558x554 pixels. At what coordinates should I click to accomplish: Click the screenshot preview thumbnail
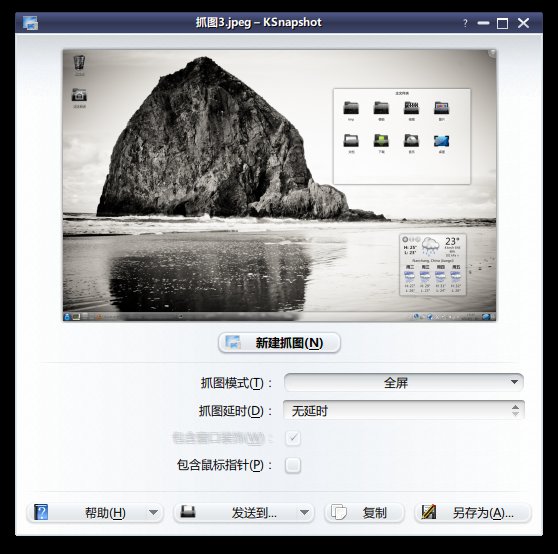[279, 185]
